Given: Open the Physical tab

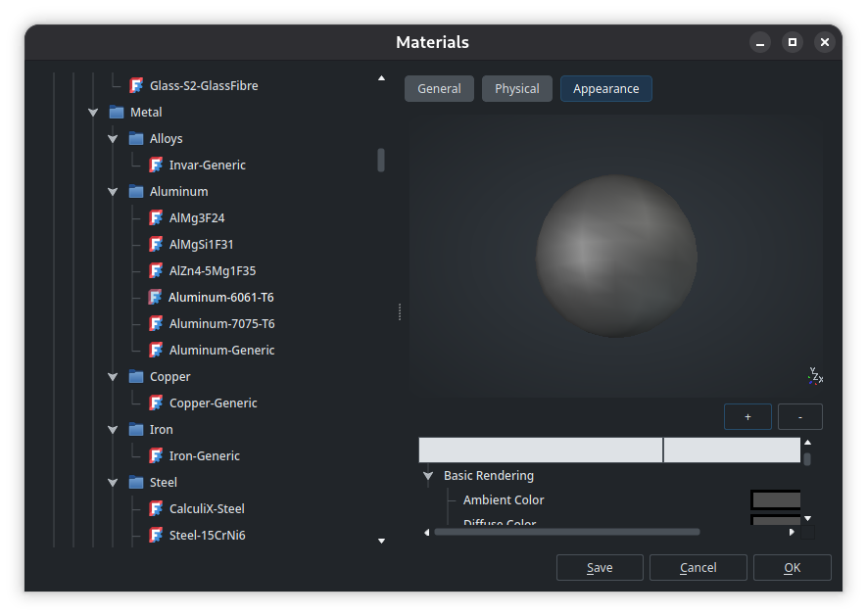Looking at the screenshot, I should point(516,88).
